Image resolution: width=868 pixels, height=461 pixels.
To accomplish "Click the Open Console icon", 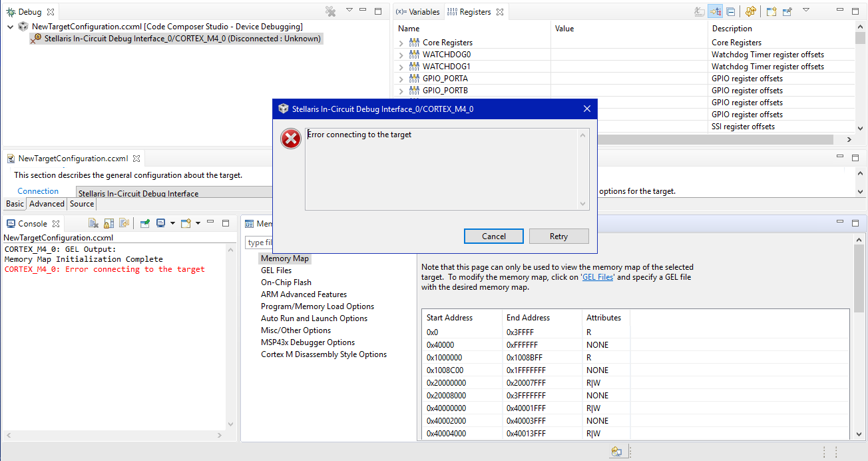I will [x=186, y=223].
